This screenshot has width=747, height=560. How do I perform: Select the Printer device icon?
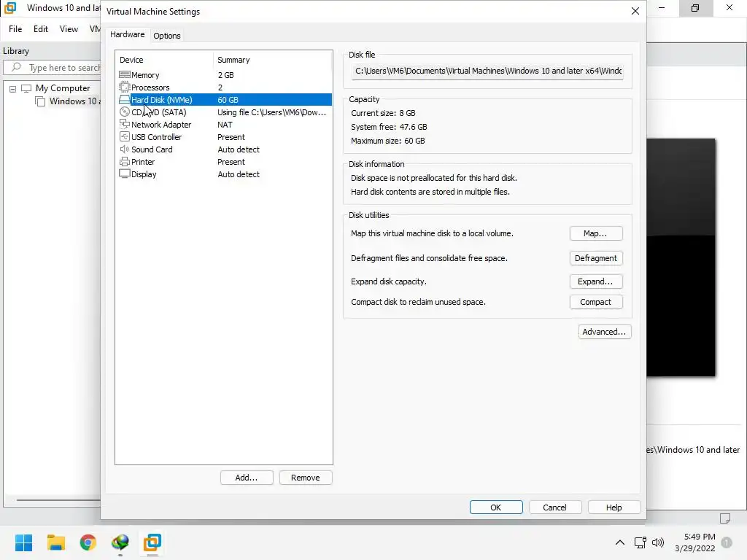pyautogui.click(x=124, y=161)
